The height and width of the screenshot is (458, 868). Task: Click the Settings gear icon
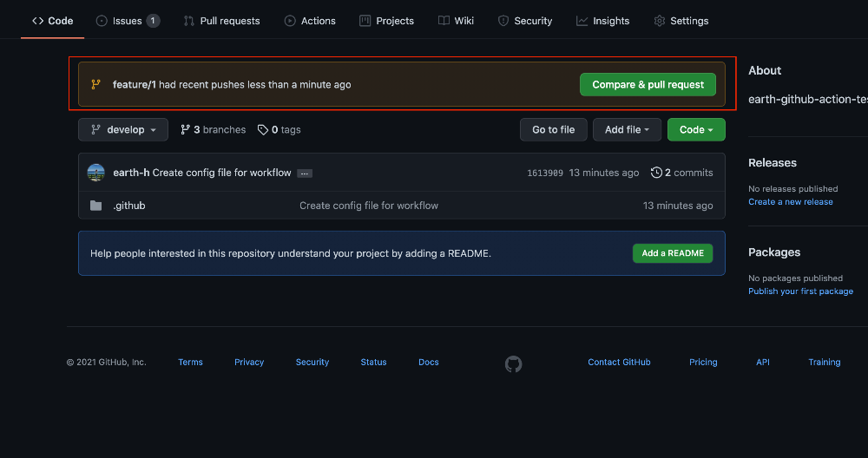click(660, 21)
